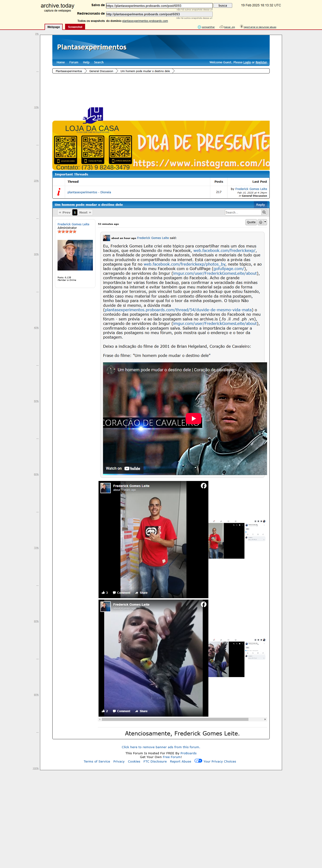322x868 pixels.
Task: Click the Facebook logo on the bird photo embed
Action: (203, 604)
